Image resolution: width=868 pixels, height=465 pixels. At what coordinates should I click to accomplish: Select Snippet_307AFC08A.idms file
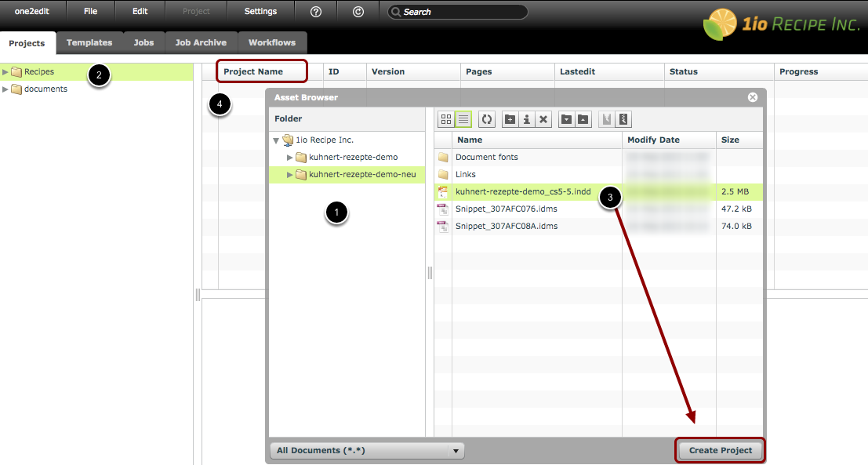[598, 226]
